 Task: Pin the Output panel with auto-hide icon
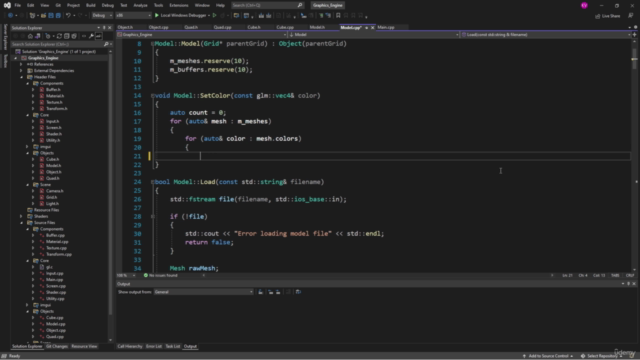pyautogui.click(x=629, y=284)
